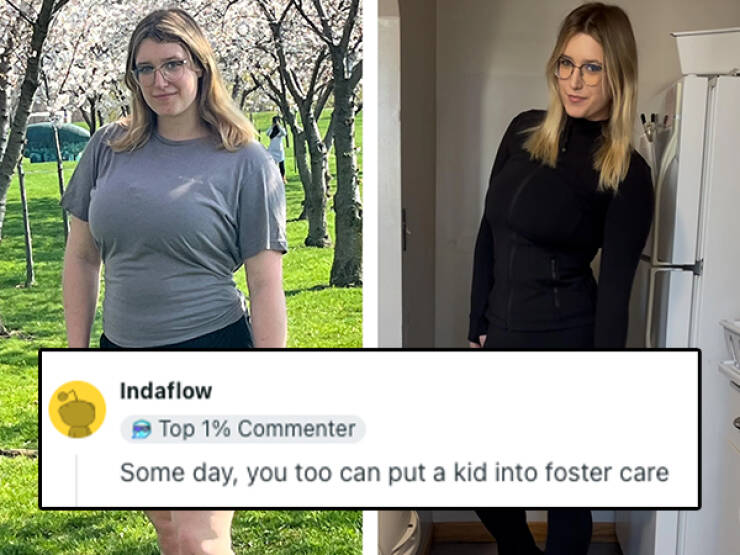Click the refrigerator door handle
The height and width of the screenshot is (555, 740).
(666, 175)
